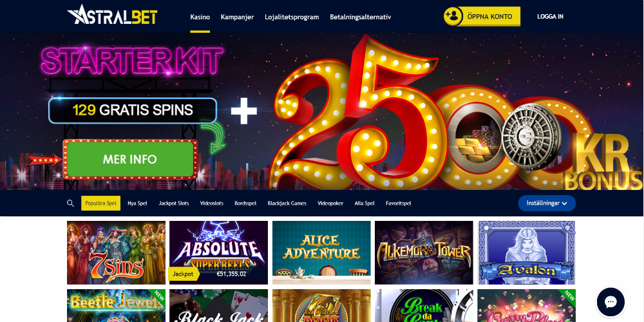Open the Alice Adventure game tile
The width and height of the screenshot is (644, 322).
coord(321,252)
